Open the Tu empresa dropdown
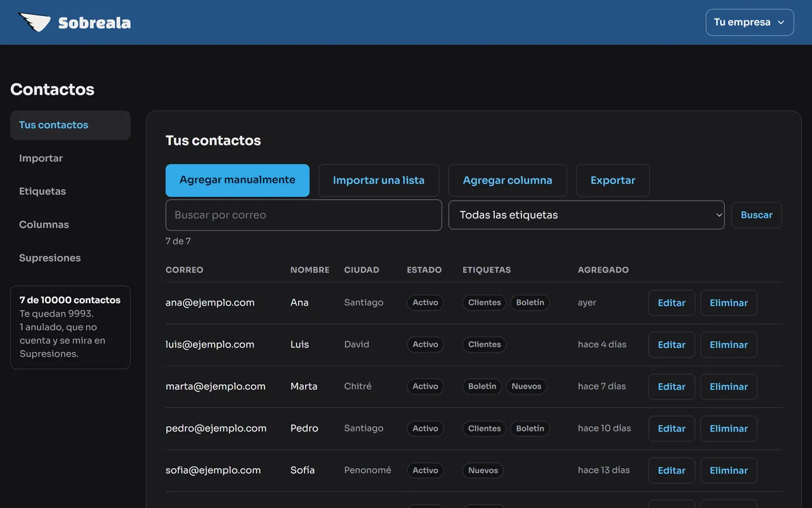Screen dimensions: 812x508 [x=750, y=22]
